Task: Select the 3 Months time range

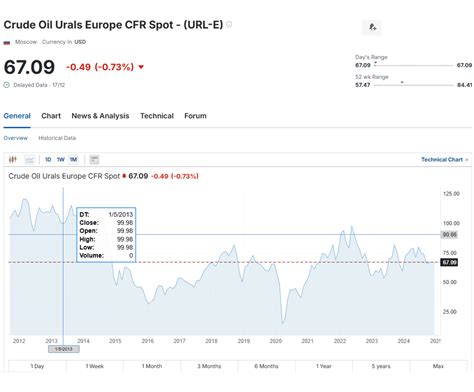Action: click(x=209, y=366)
